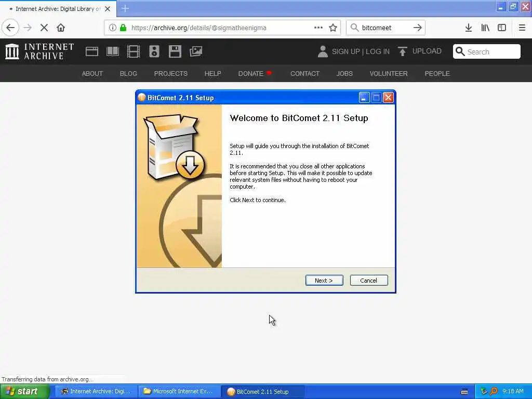The image size is (532, 399).
Task: Open the Downloads arrow icon
Action: point(469,28)
